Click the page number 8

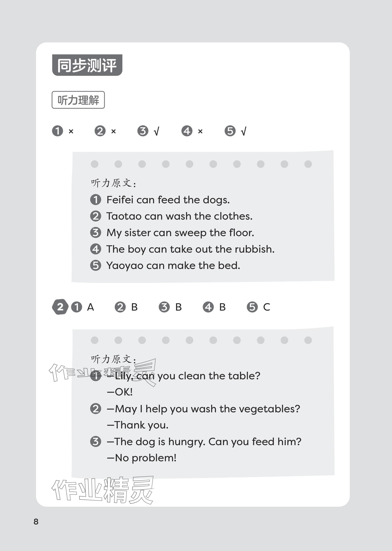(36, 522)
